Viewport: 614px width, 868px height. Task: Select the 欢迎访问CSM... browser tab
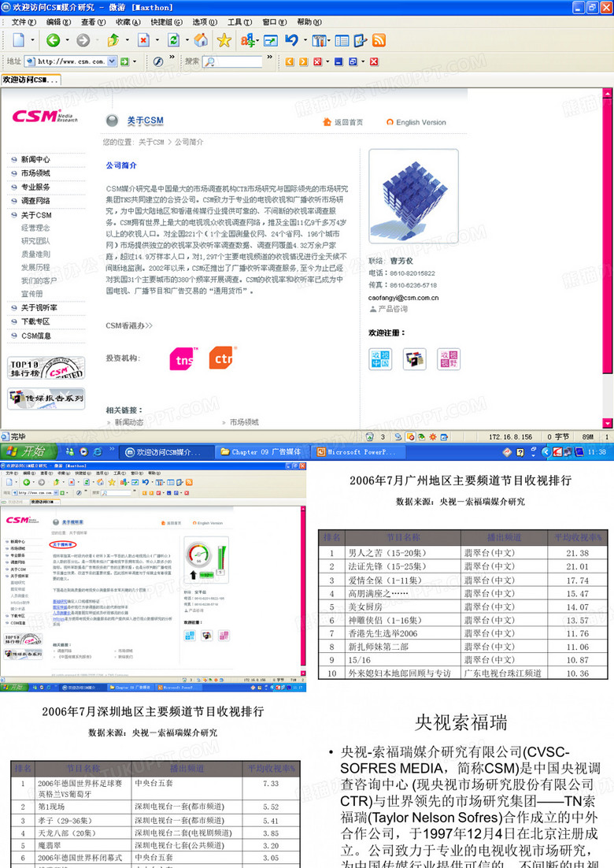31,80
